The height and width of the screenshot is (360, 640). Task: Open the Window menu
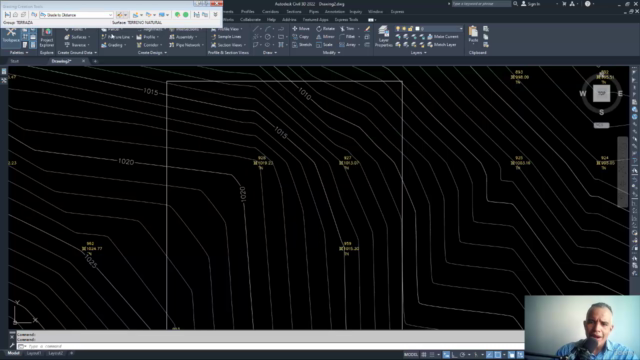(x=375, y=12)
